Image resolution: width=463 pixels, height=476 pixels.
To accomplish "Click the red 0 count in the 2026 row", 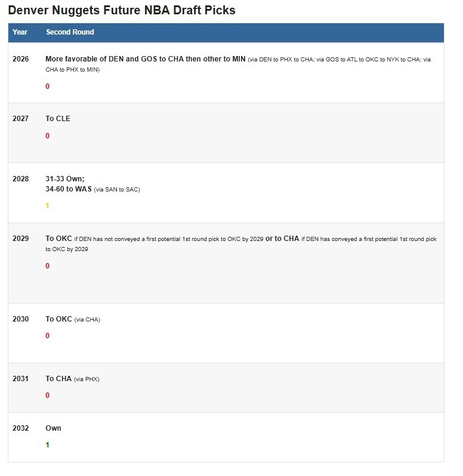I will click(48, 86).
